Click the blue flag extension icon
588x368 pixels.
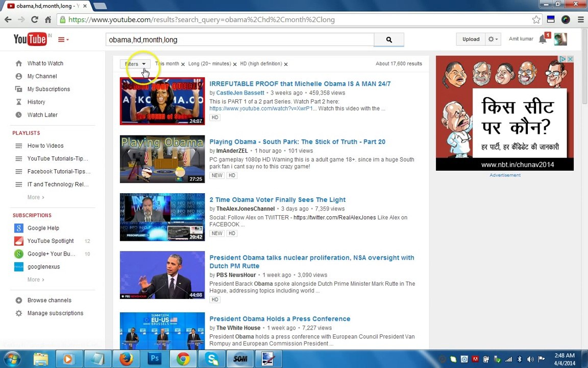[x=551, y=19]
